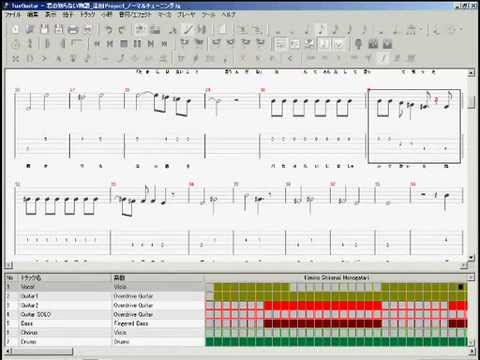Select the sixteenth note duration
Viewport: 480px width, 360px height.
(x=336, y=30)
